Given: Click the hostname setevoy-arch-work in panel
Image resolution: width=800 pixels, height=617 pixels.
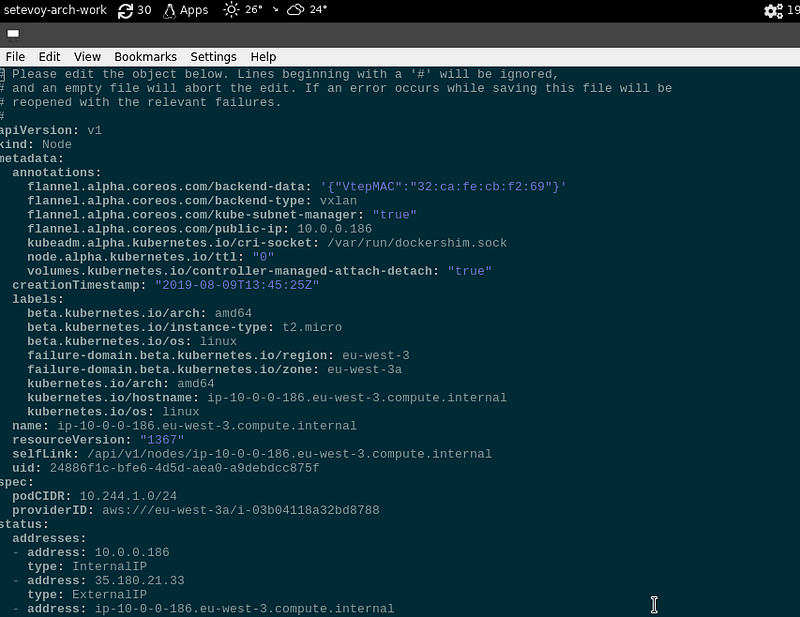Looking at the screenshot, I should tap(55, 10).
